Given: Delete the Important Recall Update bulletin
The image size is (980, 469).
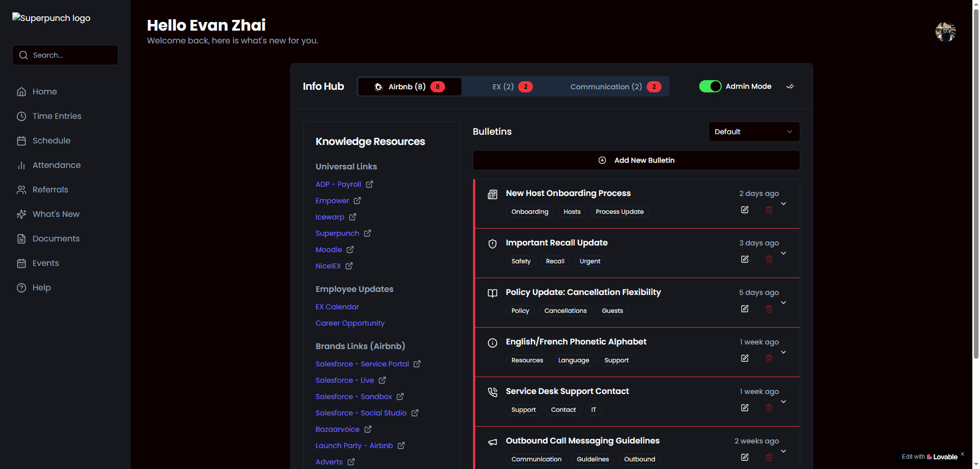Looking at the screenshot, I should (769, 259).
